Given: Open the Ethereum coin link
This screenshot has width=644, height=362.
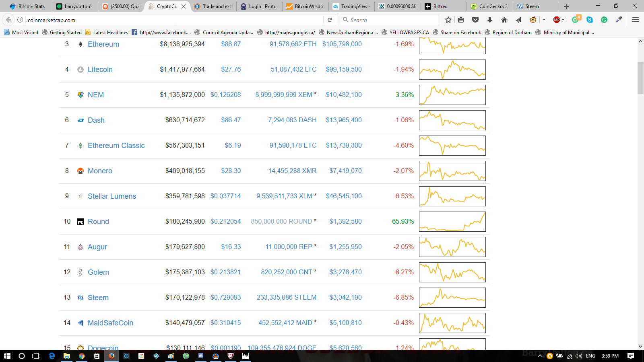Looking at the screenshot, I should tap(103, 44).
